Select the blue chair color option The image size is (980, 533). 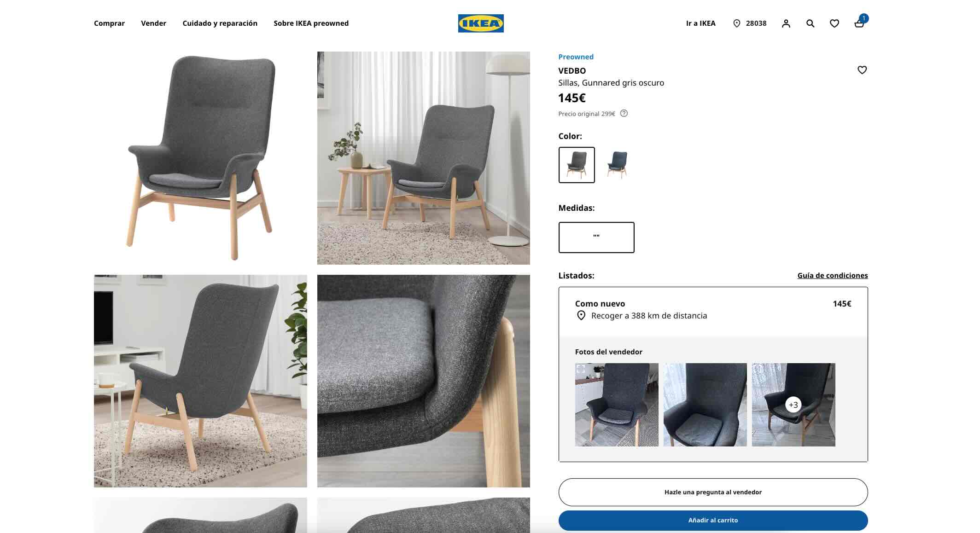point(617,165)
